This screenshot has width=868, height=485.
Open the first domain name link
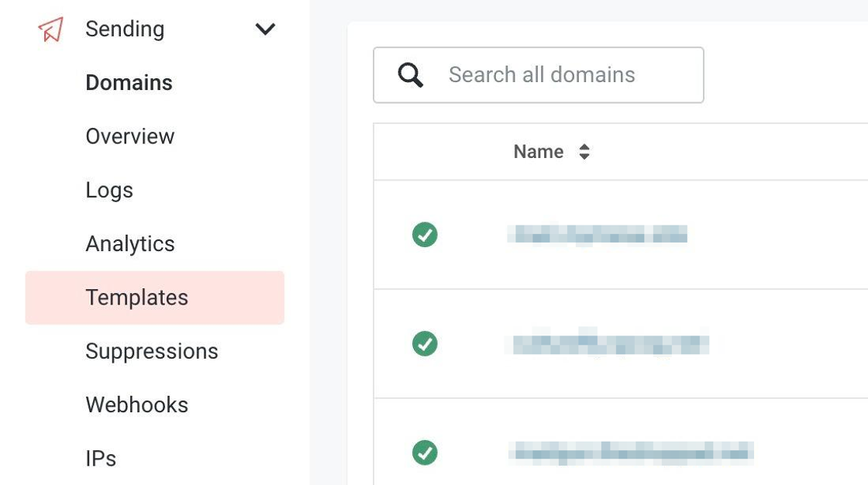click(x=597, y=235)
